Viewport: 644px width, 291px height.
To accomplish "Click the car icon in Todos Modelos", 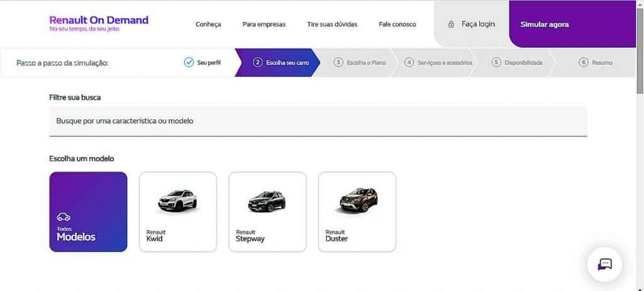I will point(64,217).
